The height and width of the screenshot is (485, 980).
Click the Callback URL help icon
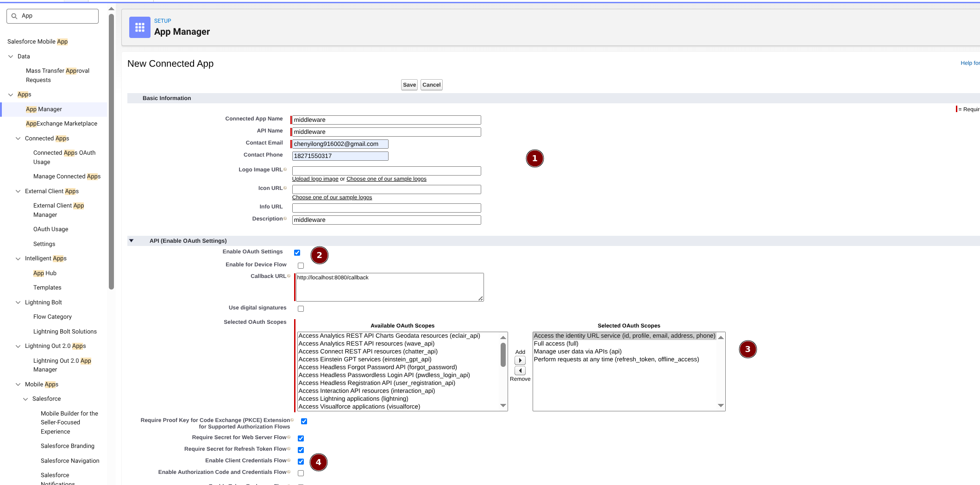pos(289,276)
